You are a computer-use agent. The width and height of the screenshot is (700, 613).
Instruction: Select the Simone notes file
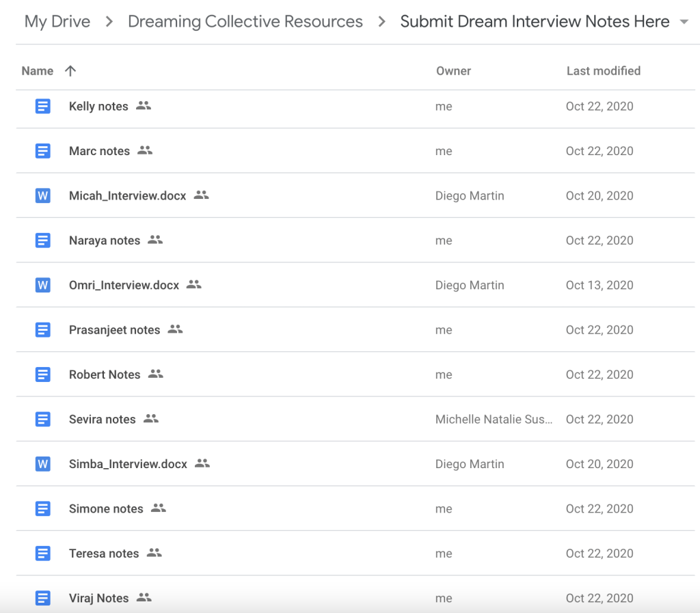point(106,509)
